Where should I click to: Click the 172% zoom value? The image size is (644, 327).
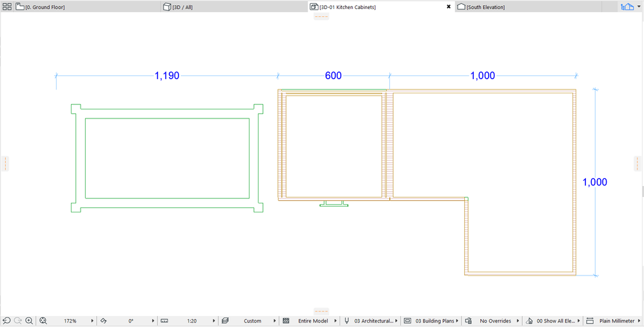tap(70, 321)
